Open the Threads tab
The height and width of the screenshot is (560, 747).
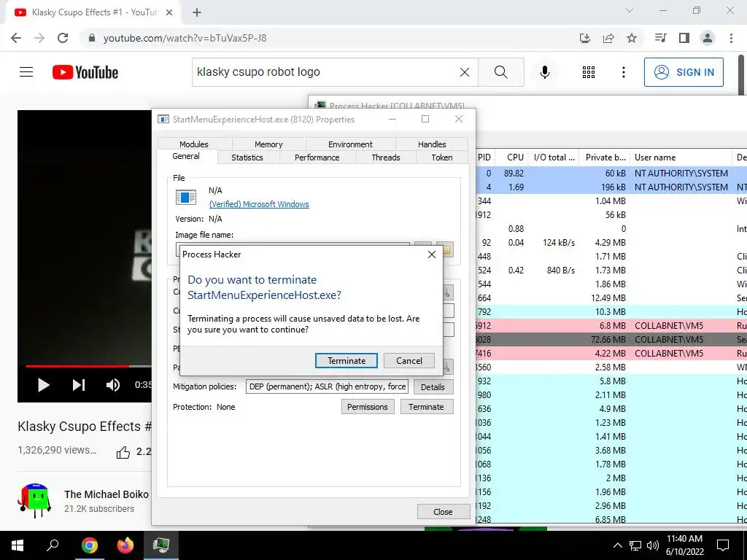pos(386,157)
